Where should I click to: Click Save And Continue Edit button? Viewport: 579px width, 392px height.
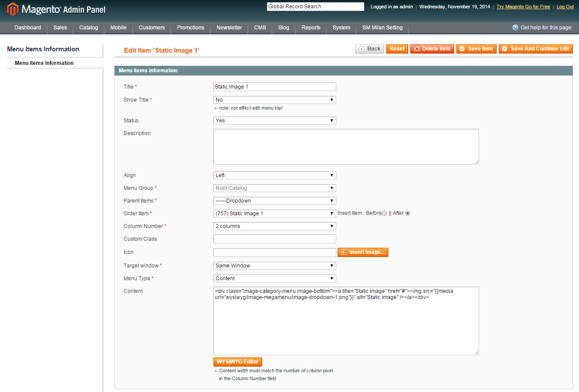click(536, 49)
